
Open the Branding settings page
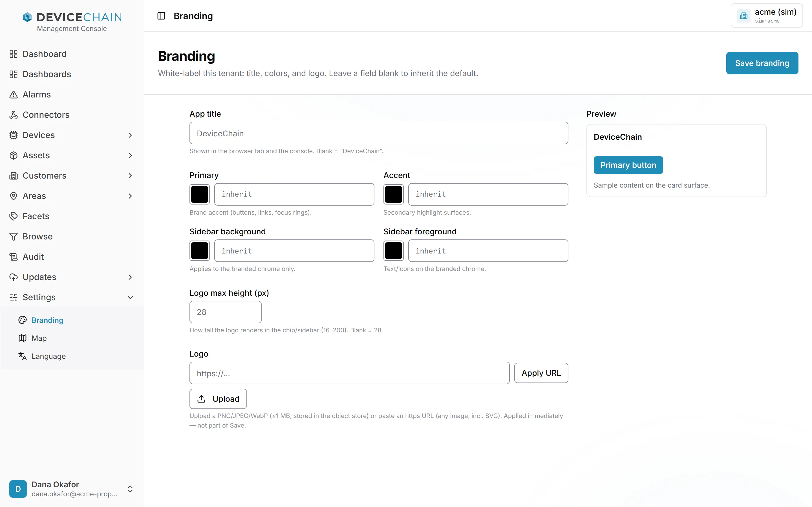coord(47,320)
